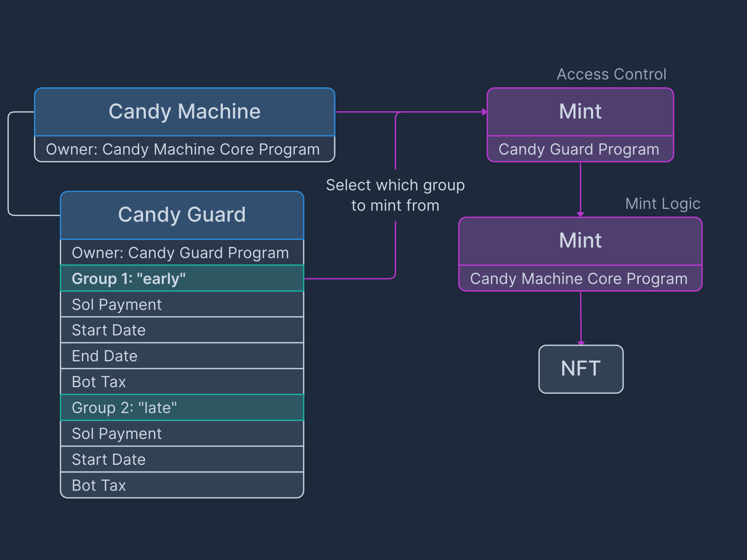Click Start Date under Group 2 late
The image size is (747, 560).
point(182,459)
